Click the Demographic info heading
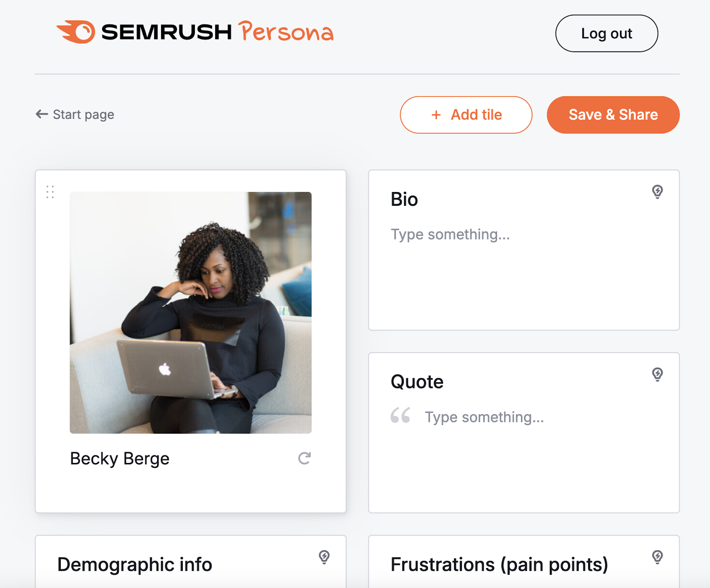The width and height of the screenshot is (710, 588). pos(134,564)
